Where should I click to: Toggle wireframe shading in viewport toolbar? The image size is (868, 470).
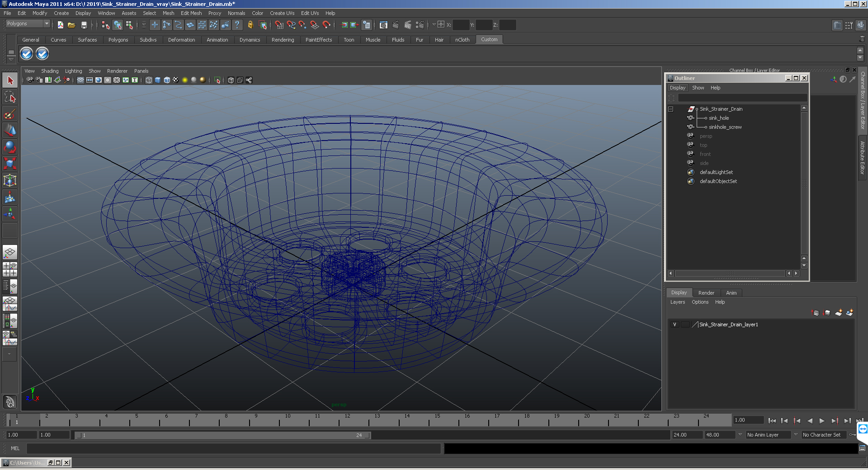point(149,80)
